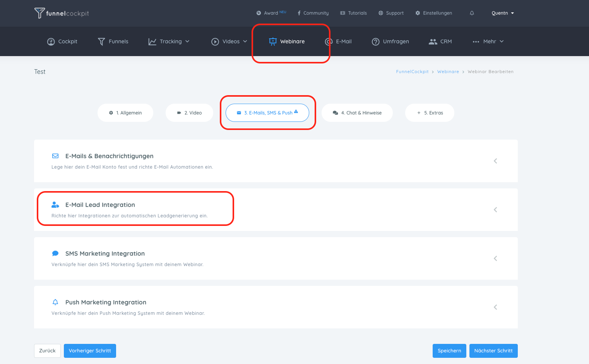Click the FunnelCockpit funnel logo
589x364 pixels.
[x=39, y=13]
